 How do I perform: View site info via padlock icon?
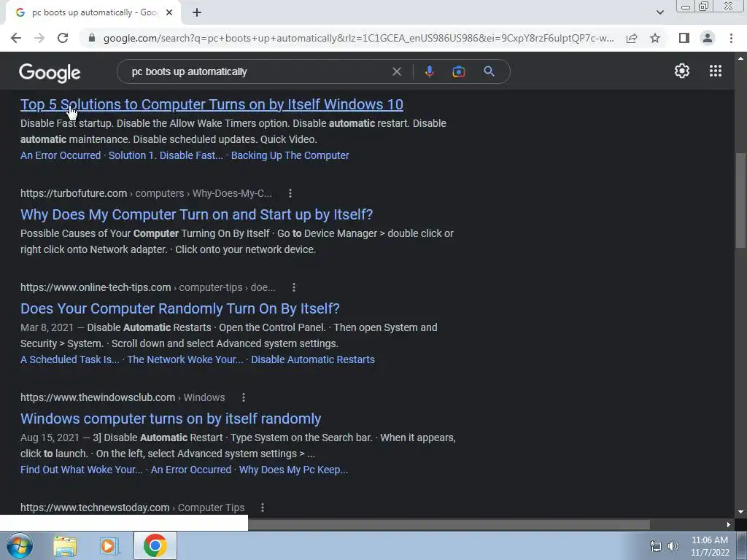92,38
